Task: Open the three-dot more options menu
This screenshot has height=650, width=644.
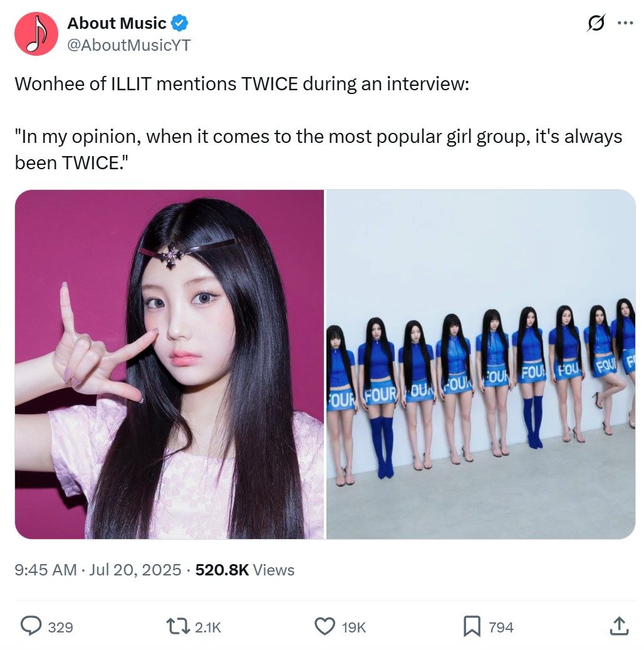Action: (625, 23)
